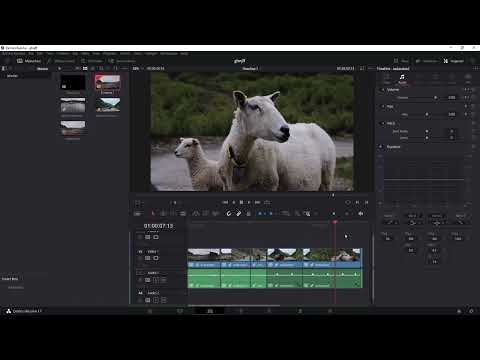Toggle the Equalizer enable switch

[x=381, y=147]
